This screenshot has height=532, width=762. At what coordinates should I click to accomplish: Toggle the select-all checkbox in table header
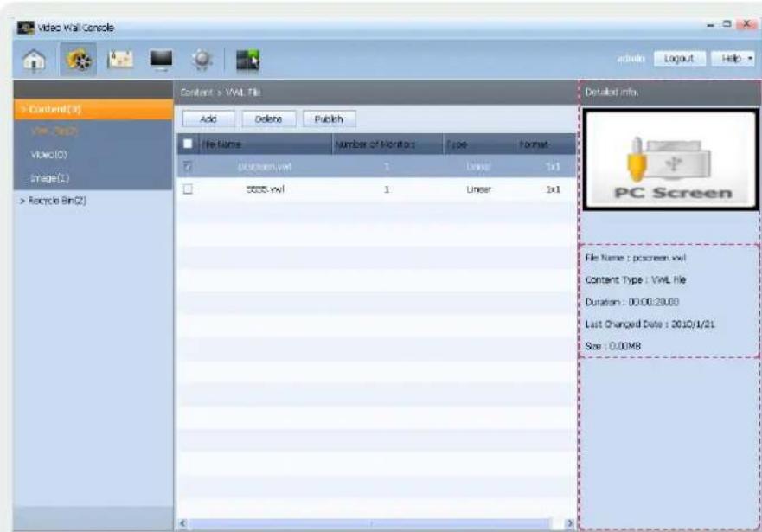(x=188, y=144)
